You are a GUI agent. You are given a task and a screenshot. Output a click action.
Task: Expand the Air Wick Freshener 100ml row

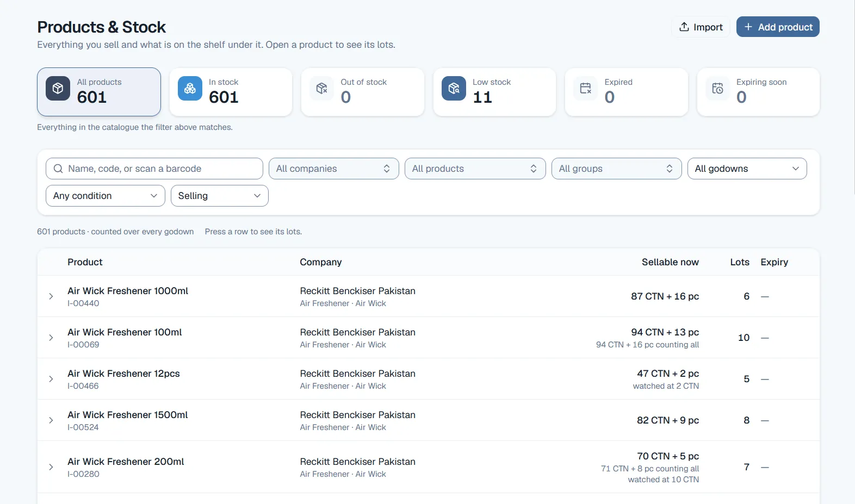(51, 338)
